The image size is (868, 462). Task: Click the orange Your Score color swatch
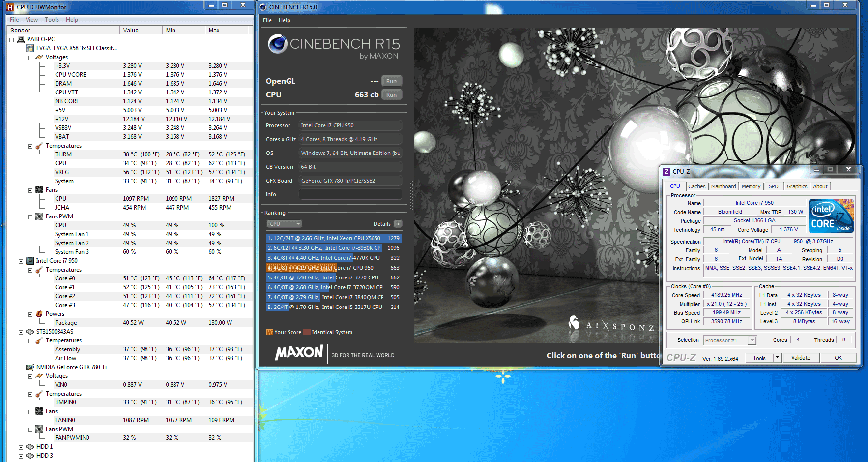[x=269, y=332]
